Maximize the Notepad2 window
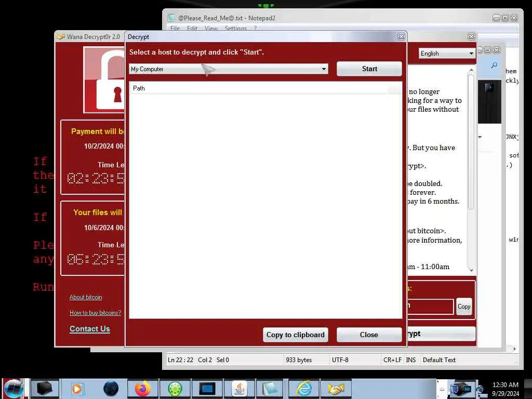This screenshot has height=399, width=532. pos(505,18)
